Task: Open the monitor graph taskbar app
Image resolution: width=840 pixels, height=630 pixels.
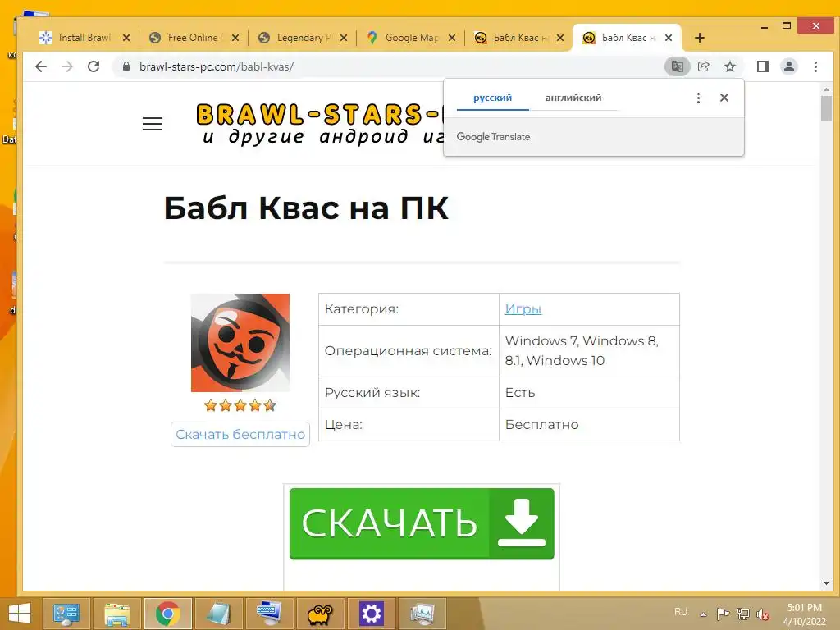Action: [422, 614]
